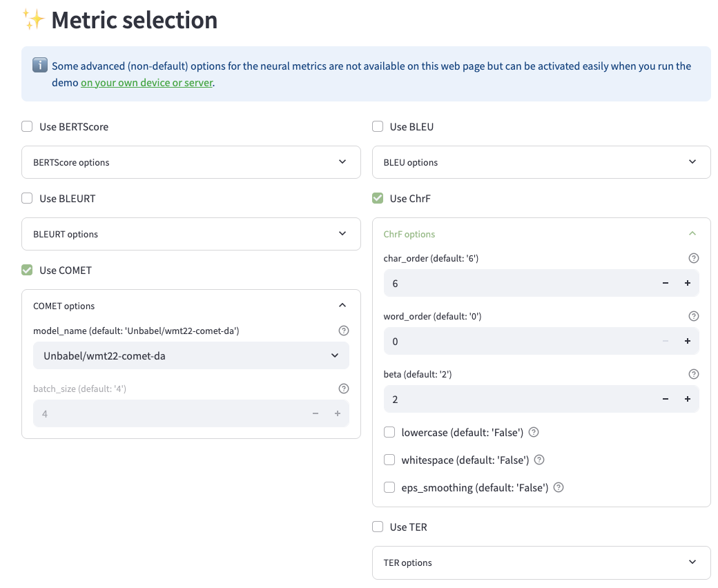
Task: Increase beta value with plus button
Action: pyautogui.click(x=688, y=400)
